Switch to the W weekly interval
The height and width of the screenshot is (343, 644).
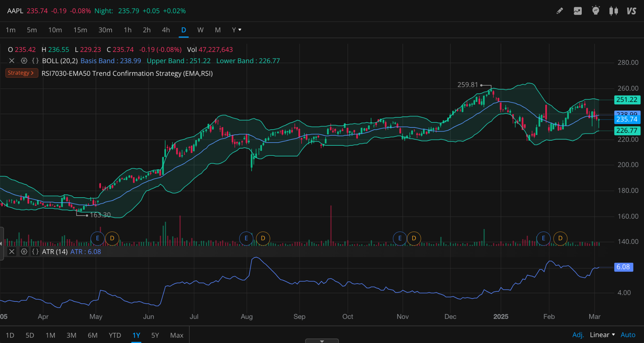200,30
